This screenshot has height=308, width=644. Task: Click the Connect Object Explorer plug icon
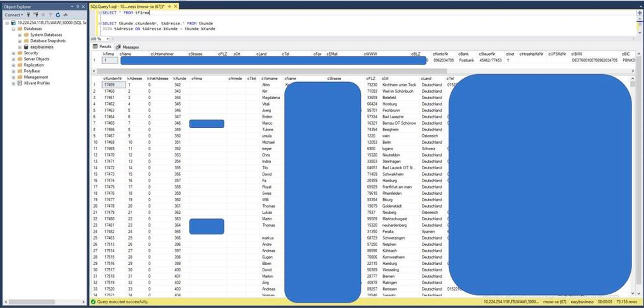click(29, 15)
